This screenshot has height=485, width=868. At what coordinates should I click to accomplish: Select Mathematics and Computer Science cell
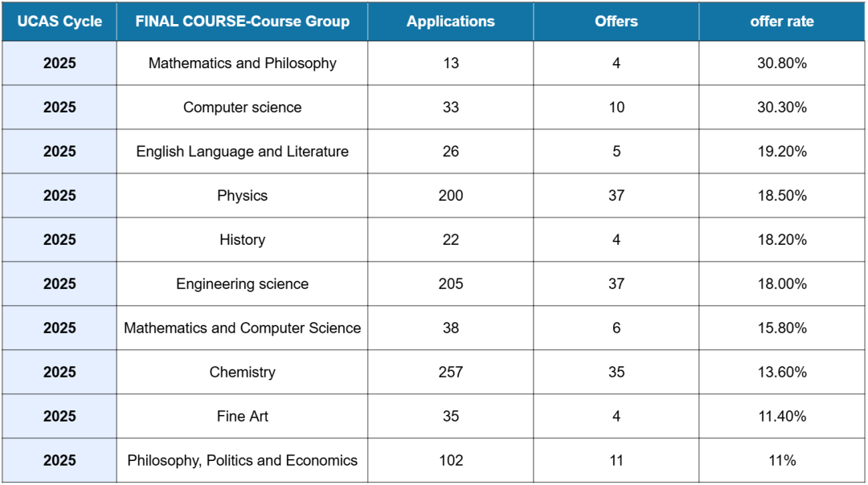click(242, 328)
